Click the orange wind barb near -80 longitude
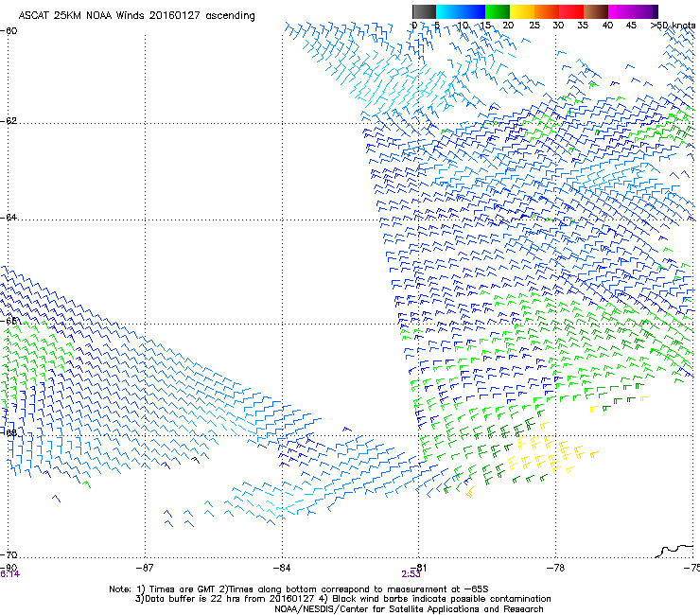 tap(470, 493)
